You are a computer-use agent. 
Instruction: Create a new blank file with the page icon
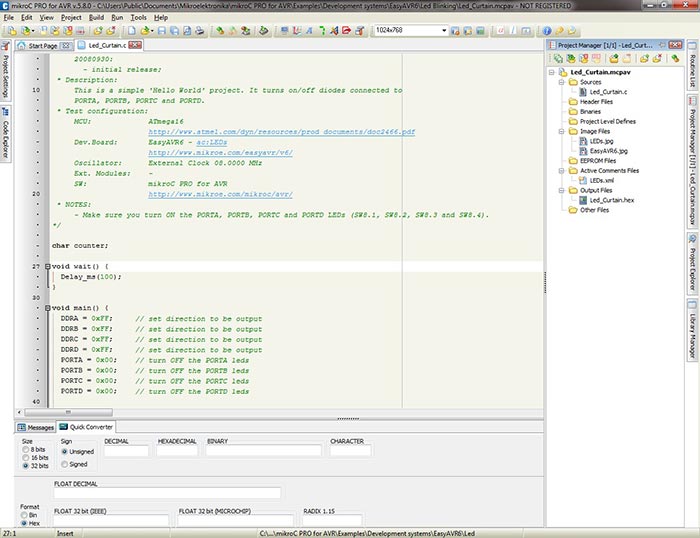(x=132, y=31)
